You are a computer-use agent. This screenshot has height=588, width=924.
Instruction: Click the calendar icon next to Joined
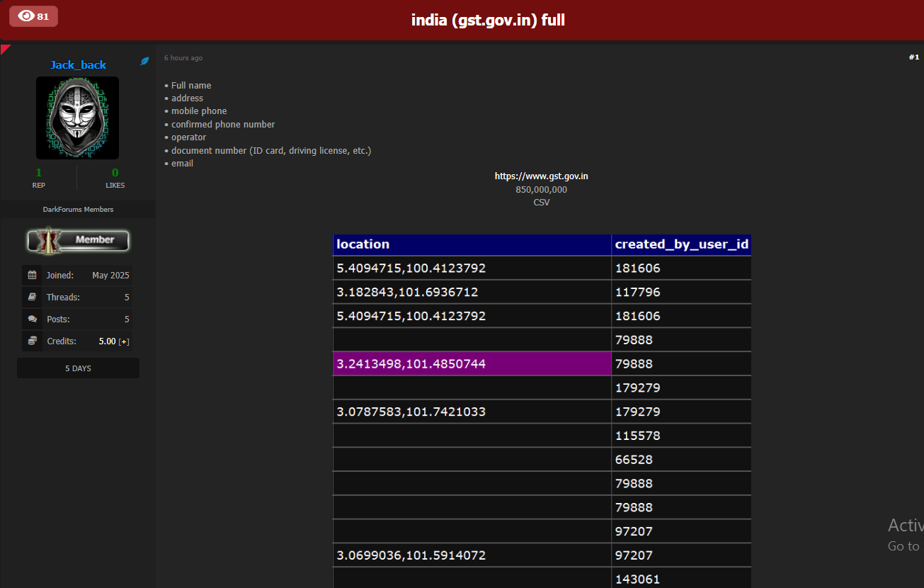(32, 275)
